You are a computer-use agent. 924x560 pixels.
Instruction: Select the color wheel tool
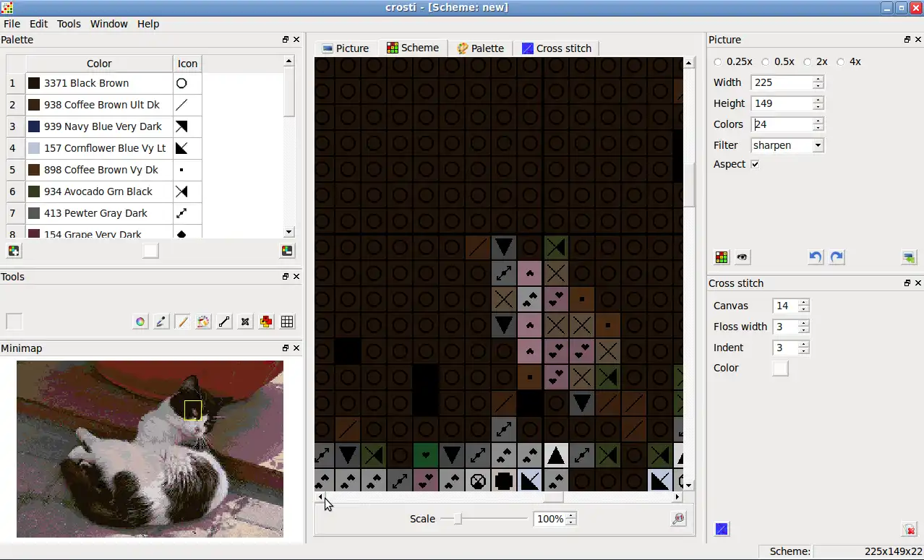click(x=140, y=322)
